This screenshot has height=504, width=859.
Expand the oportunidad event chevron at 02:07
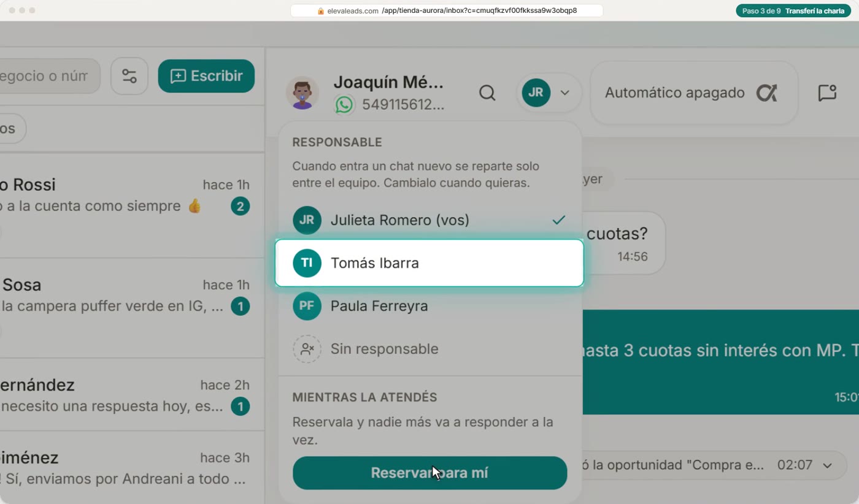coord(827,465)
